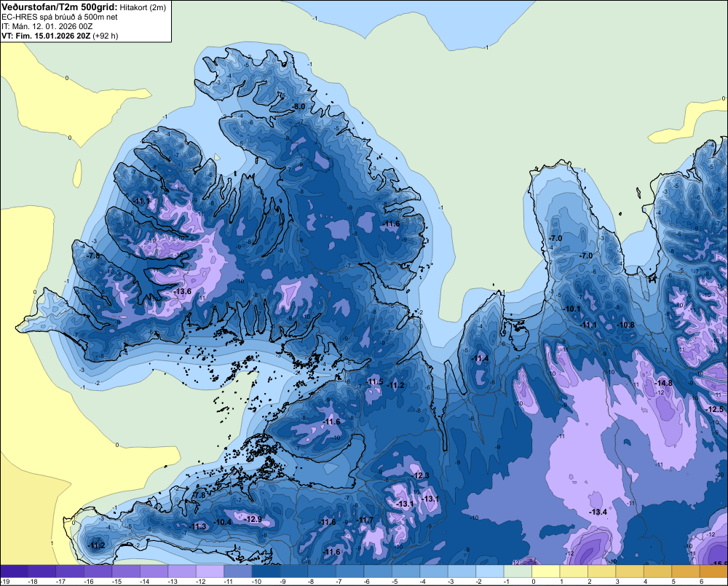Click legend swatch between -7 and -6
The height and width of the screenshot is (586, 728).
click(x=349, y=571)
